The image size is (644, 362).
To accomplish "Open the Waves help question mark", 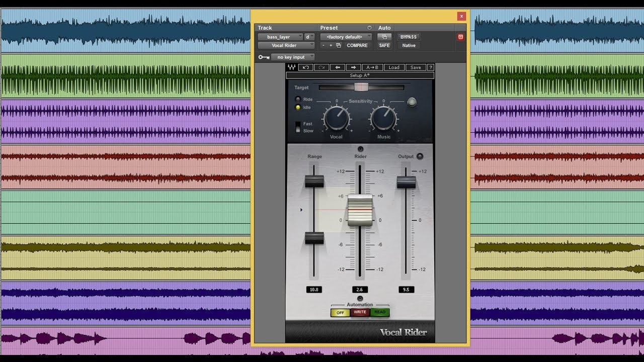I will [431, 67].
